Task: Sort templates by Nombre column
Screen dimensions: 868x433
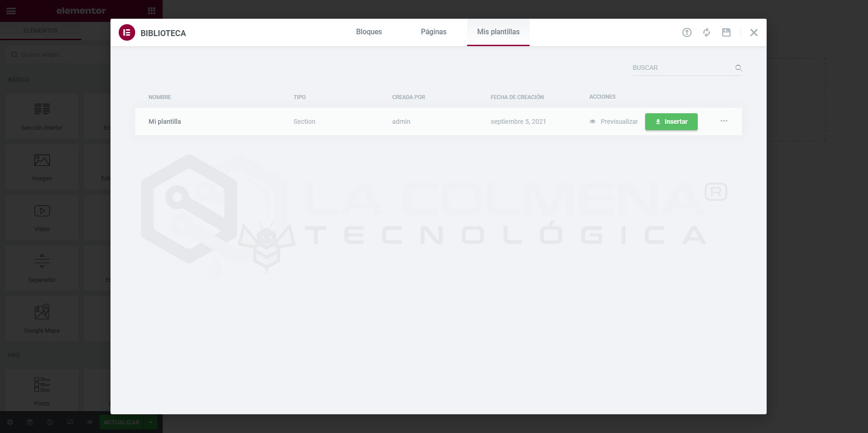Action: 160,97
